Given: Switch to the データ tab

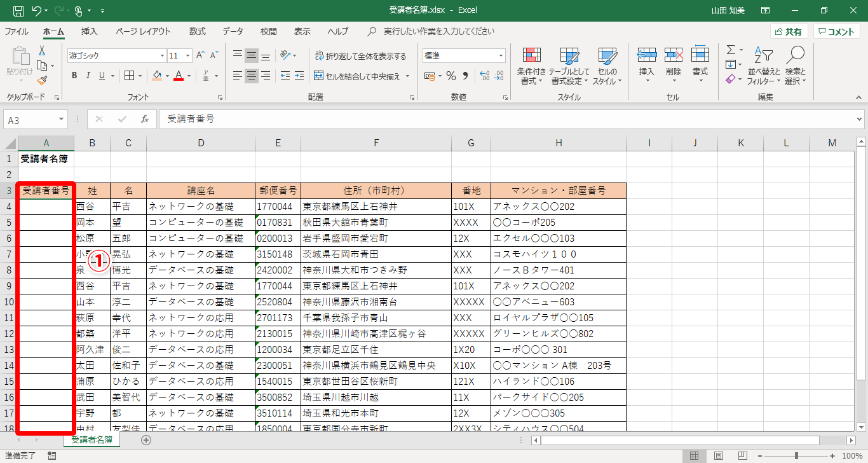Looking at the screenshot, I should point(233,31).
